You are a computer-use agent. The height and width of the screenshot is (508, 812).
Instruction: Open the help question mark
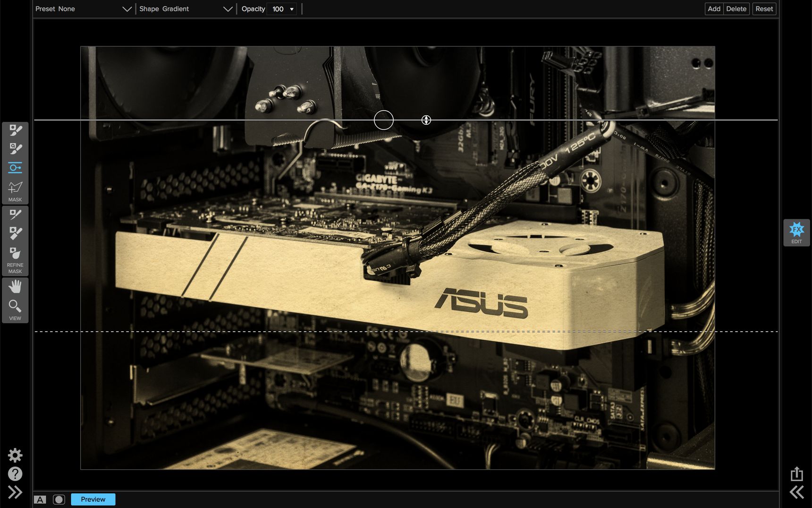pos(15,474)
